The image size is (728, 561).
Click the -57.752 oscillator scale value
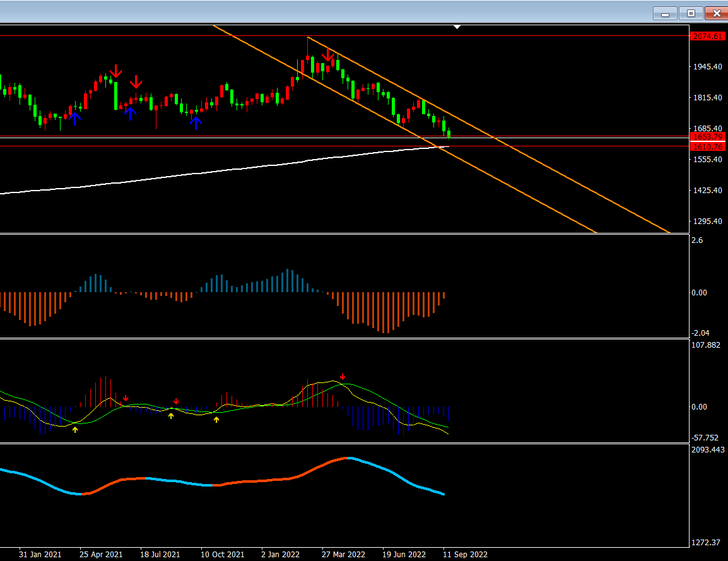705,438
